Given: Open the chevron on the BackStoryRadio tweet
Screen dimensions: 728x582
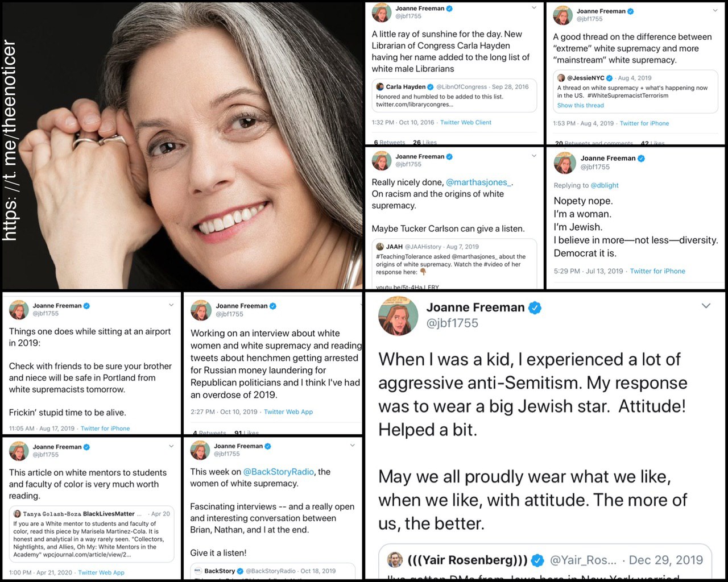Looking at the screenshot, I should click(352, 446).
